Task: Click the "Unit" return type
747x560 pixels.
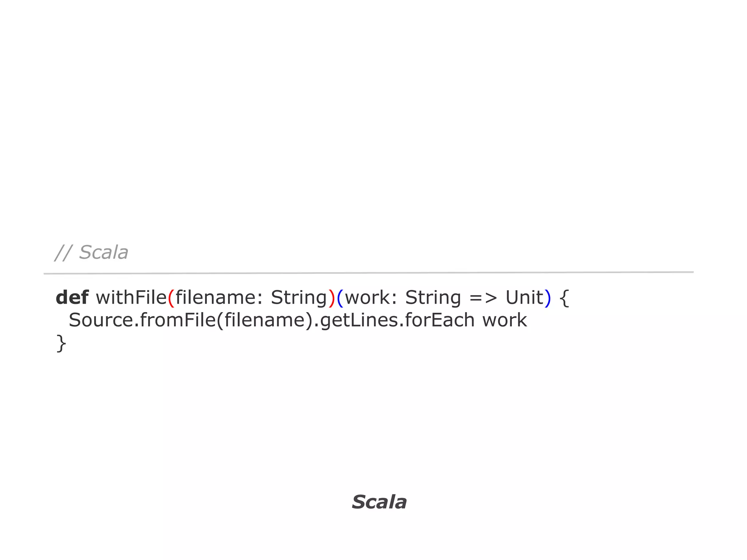Action: (x=524, y=297)
